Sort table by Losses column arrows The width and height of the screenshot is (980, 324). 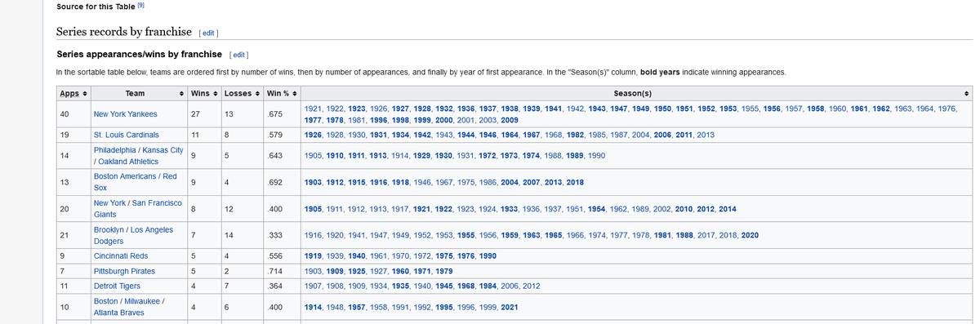tap(256, 93)
